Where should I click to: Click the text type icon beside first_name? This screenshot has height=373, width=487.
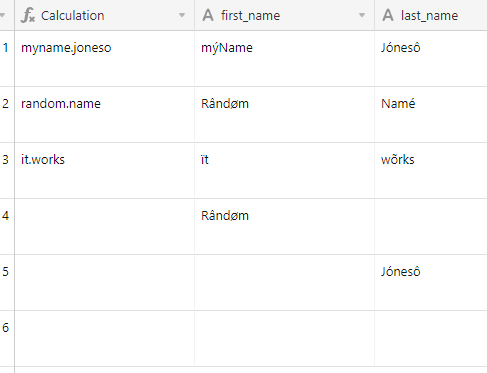(208, 15)
